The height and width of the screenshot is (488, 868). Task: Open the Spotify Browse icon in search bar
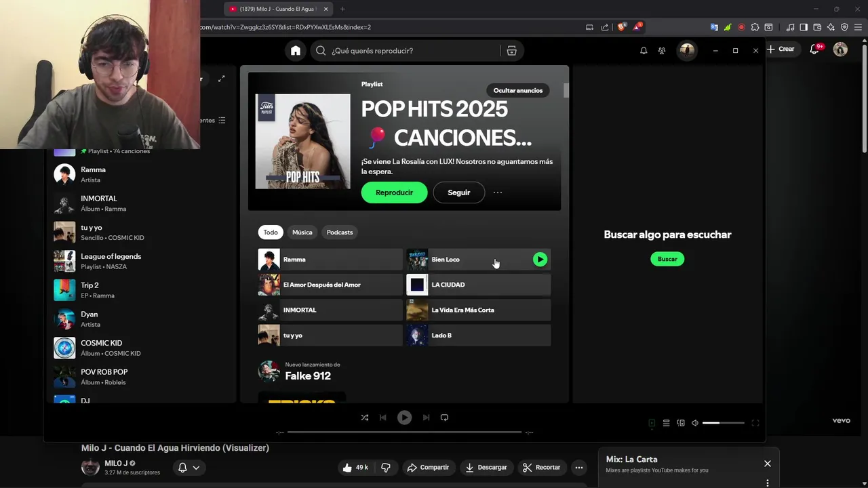pos(512,51)
